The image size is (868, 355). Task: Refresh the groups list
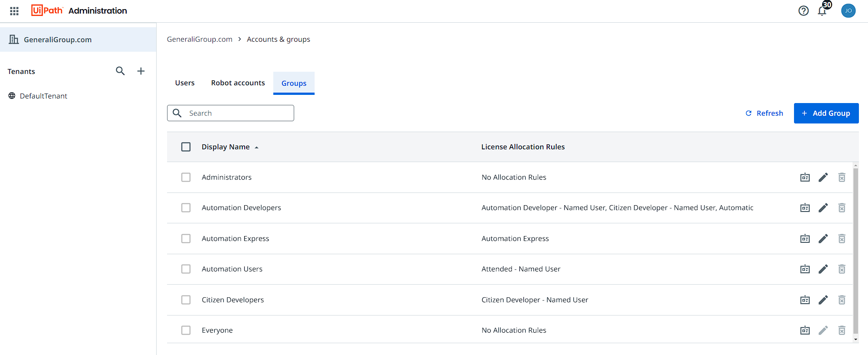click(764, 113)
